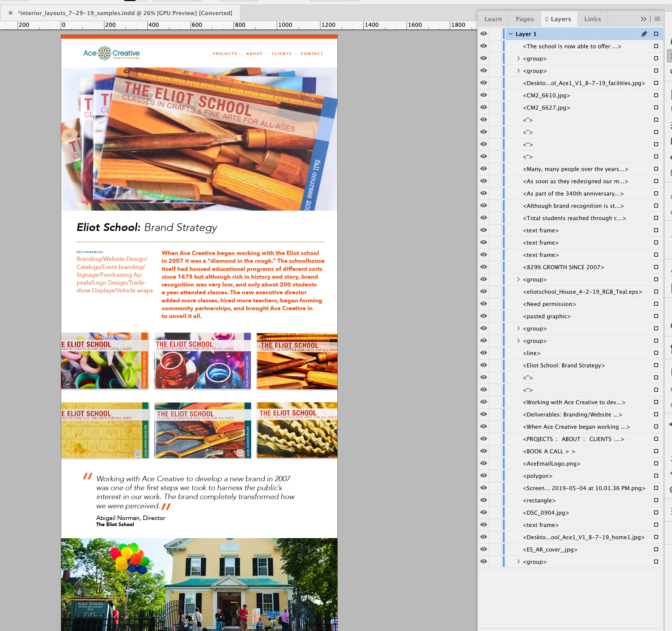
Task: Open the Layers panel menu icon
Action: [x=657, y=19]
